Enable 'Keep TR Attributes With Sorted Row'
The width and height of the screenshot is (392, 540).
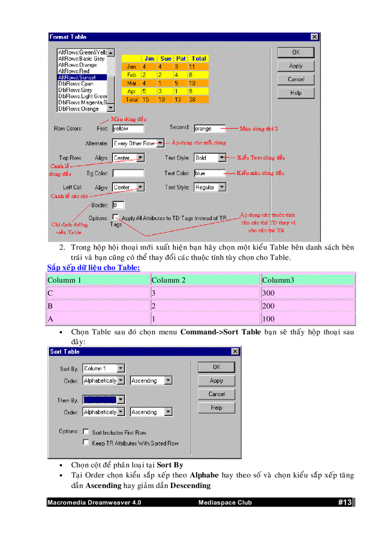[86, 442]
